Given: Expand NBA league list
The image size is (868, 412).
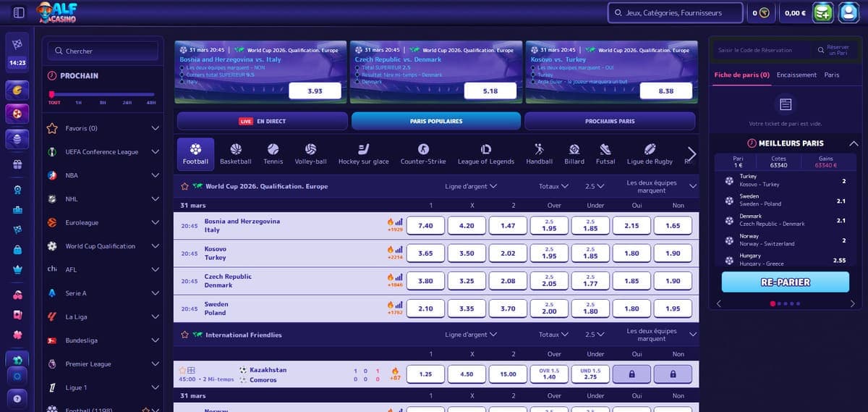Looking at the screenshot, I should tap(155, 175).
